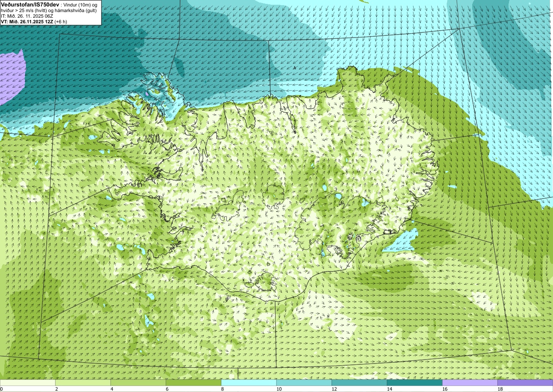Click the light purple 16–18 legend swatch
This screenshot has width=553, height=392.
coord(470,383)
